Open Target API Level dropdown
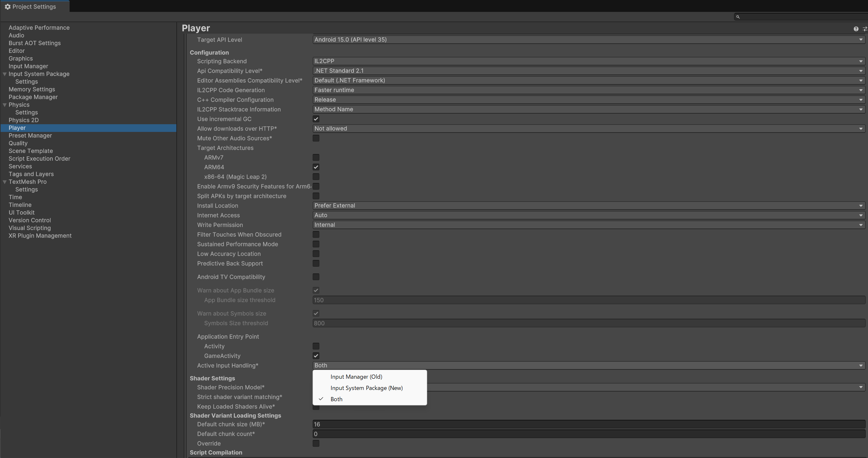 click(588, 40)
